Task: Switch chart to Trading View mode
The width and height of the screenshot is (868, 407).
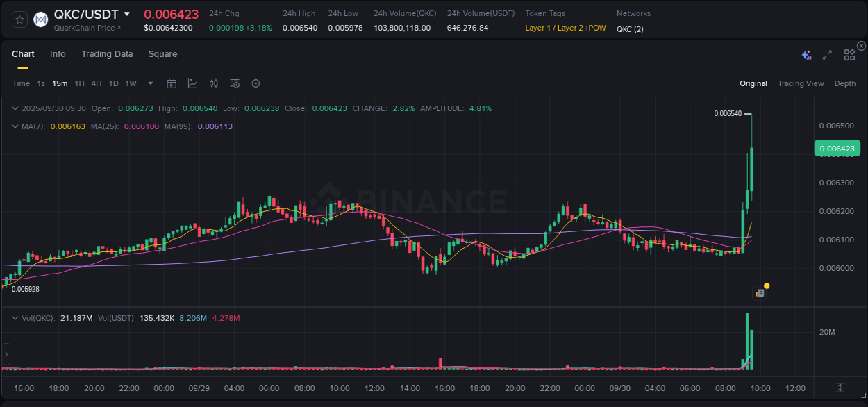Action: [x=800, y=83]
